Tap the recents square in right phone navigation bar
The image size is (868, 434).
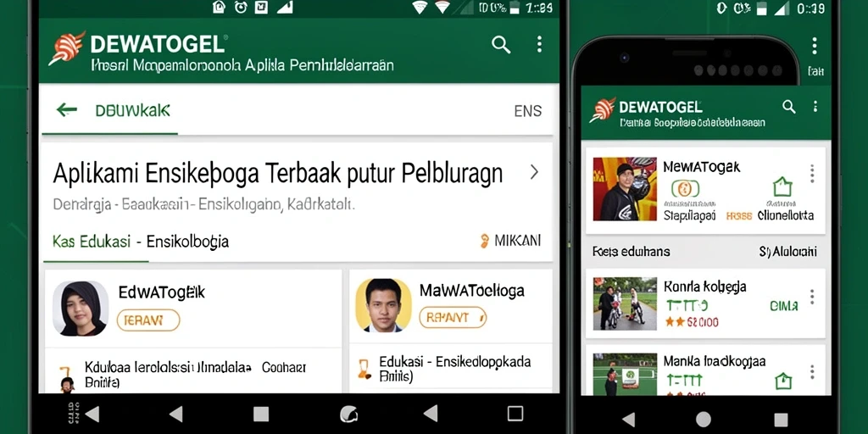(x=781, y=420)
